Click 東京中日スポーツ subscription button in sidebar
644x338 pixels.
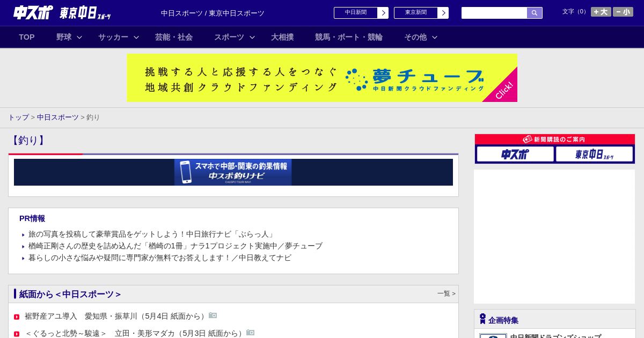[595, 154]
